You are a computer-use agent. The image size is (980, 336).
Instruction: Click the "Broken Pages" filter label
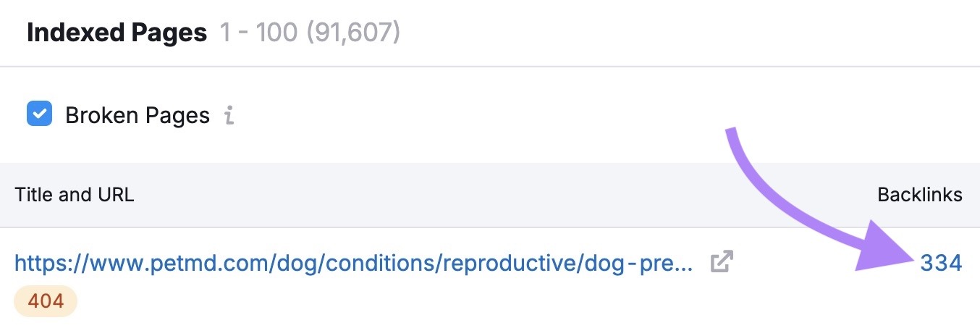pyautogui.click(x=138, y=115)
